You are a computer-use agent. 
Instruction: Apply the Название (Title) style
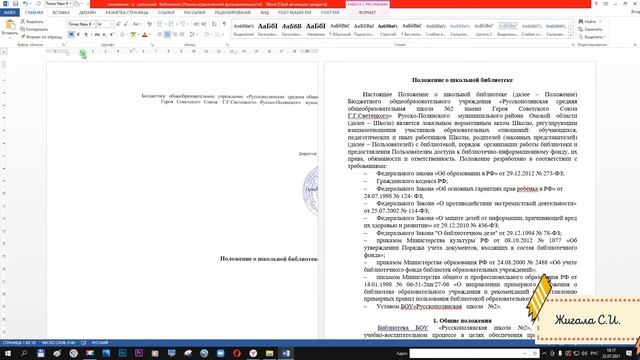316,30
